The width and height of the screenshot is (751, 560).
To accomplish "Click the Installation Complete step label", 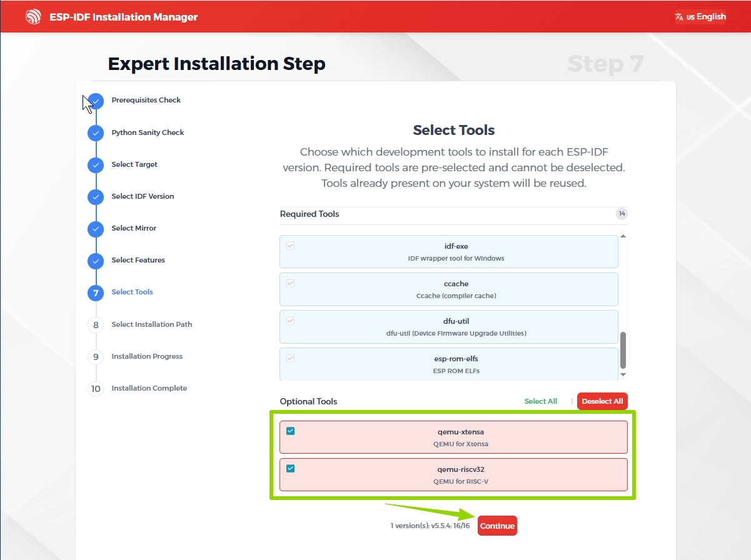I will [149, 388].
